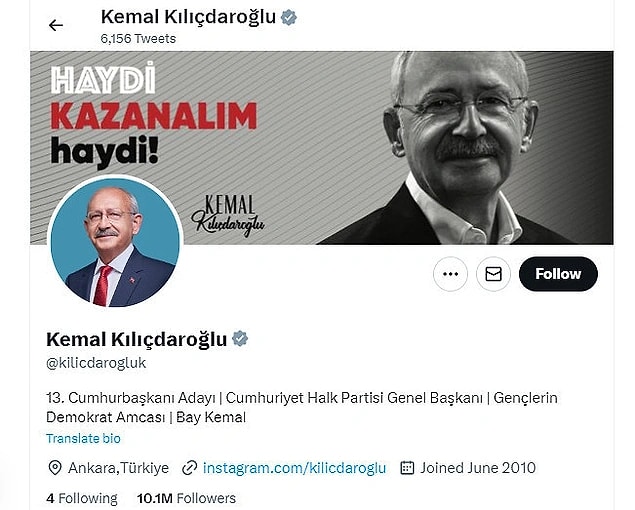Click the back arrow icon
Image resolution: width=635 pixels, height=510 pixels.
point(56,26)
